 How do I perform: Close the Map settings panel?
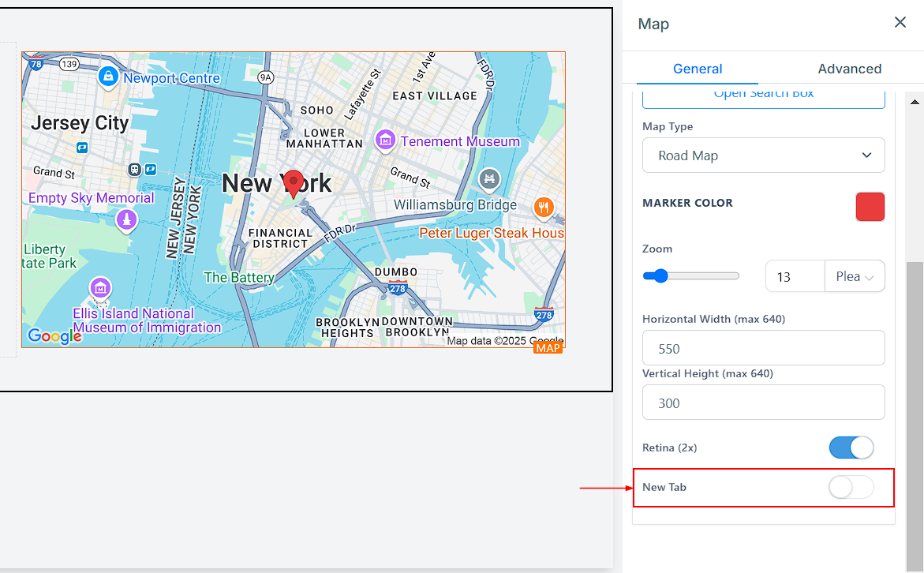[900, 23]
